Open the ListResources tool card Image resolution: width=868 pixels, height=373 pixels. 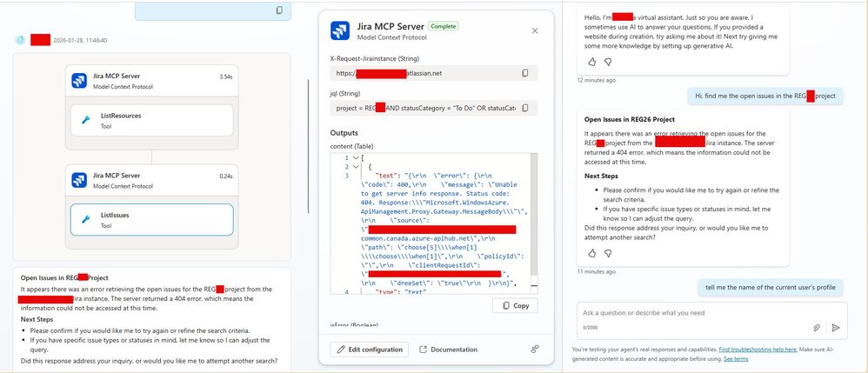point(151,120)
